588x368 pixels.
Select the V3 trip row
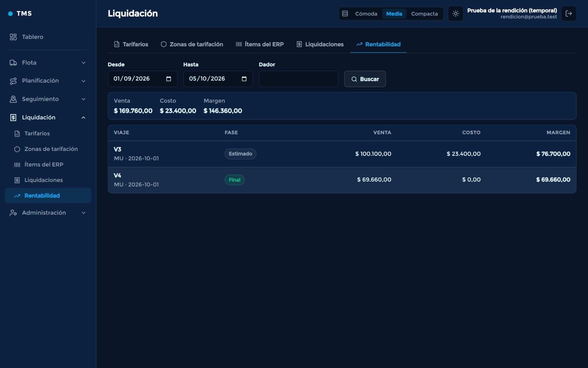[x=342, y=154]
